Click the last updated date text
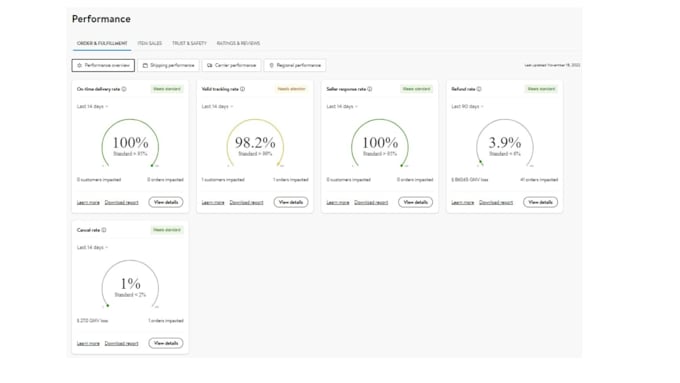The image size is (680, 383). coord(552,65)
